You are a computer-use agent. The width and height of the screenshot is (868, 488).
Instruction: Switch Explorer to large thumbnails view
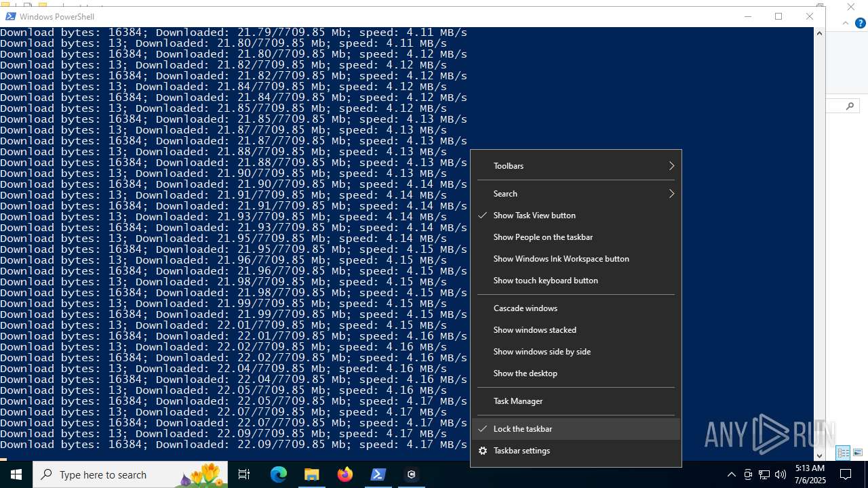(x=858, y=453)
